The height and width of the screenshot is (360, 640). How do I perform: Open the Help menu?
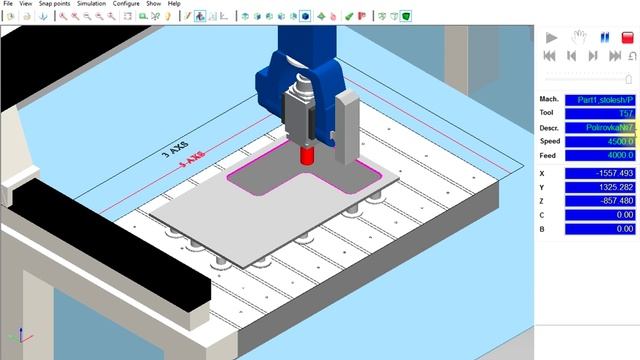(174, 3)
